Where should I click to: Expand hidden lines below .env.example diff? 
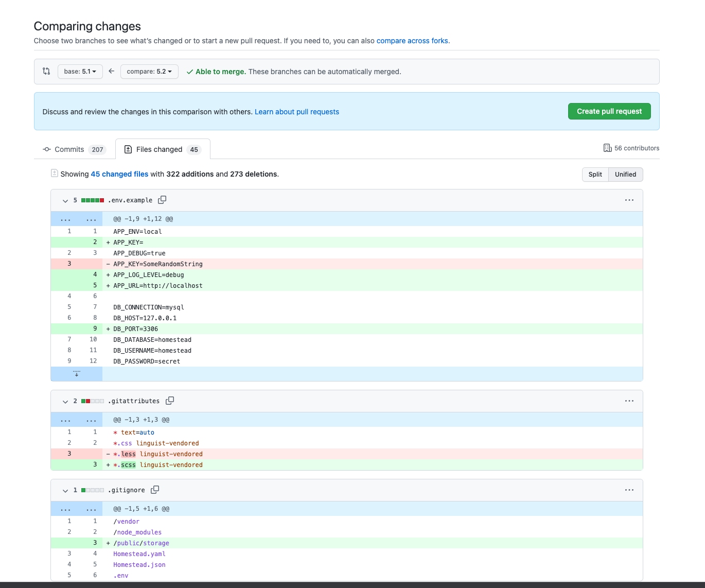pyautogui.click(x=77, y=374)
